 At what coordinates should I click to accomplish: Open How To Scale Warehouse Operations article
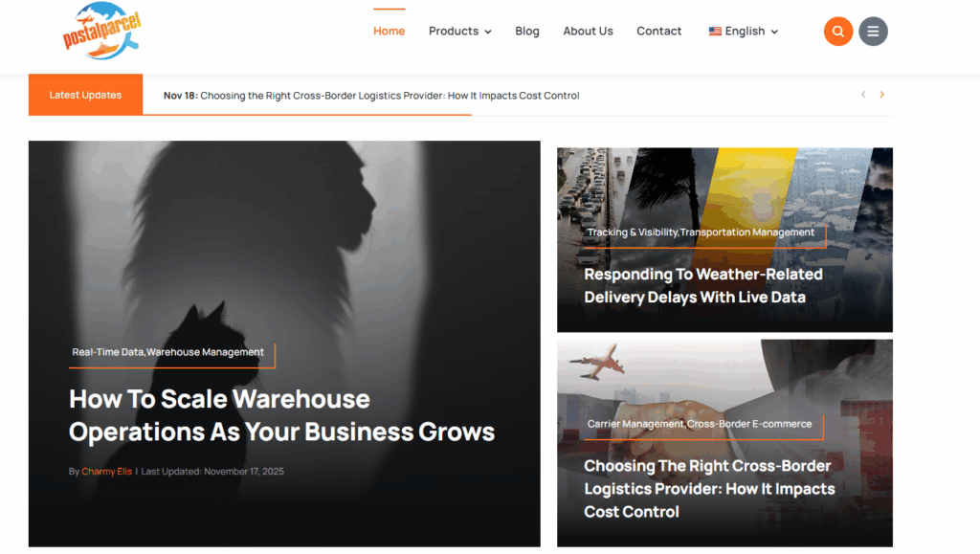point(281,415)
